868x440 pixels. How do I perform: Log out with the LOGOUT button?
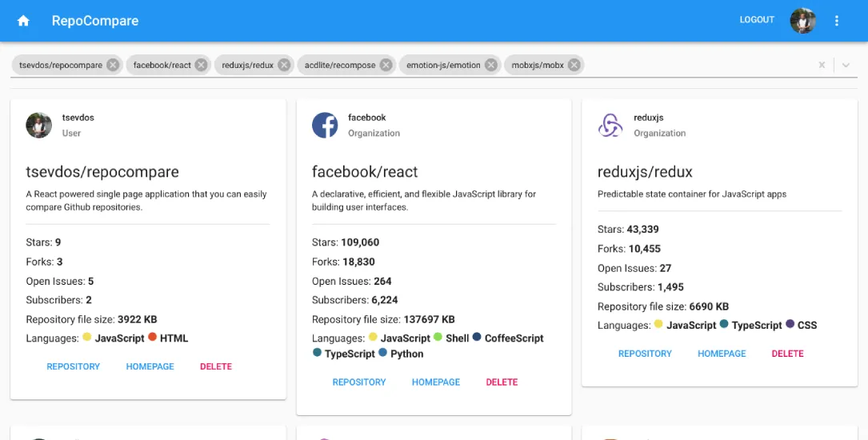point(757,20)
